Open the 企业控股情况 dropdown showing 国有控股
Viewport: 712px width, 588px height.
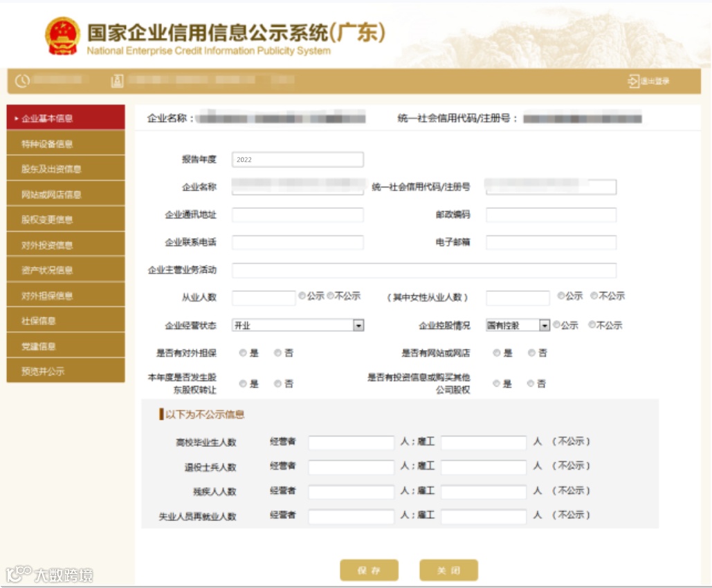click(518, 325)
